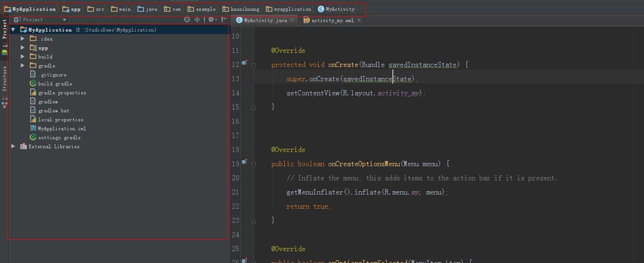Click the override gutter icon on line 19
This screenshot has height=263, width=644.
(x=244, y=162)
